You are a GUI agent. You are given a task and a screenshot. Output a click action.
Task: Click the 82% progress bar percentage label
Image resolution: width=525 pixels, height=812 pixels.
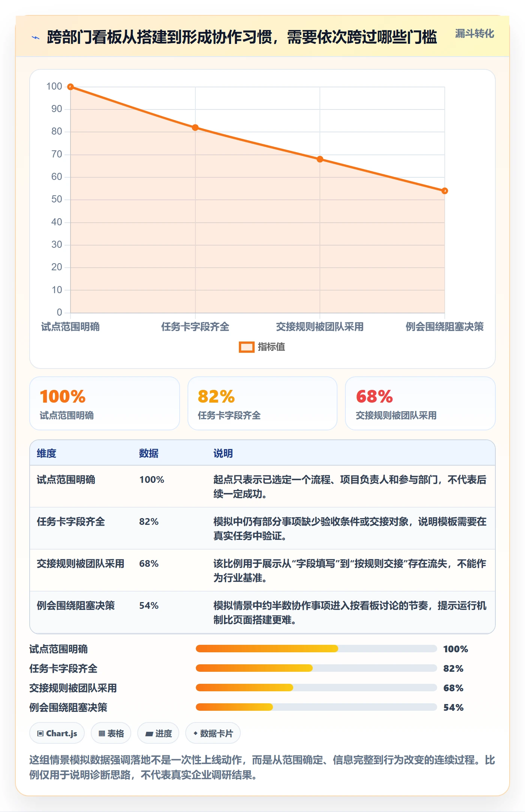[453, 668]
